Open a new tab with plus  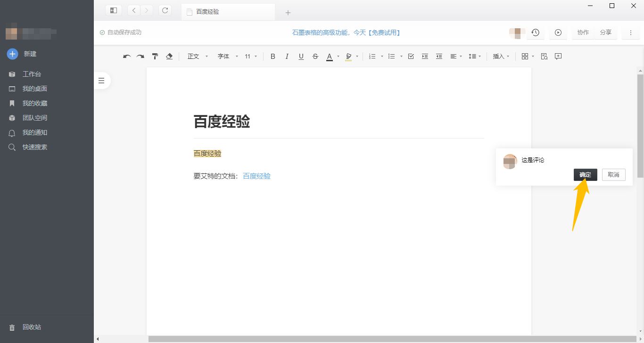(x=288, y=13)
